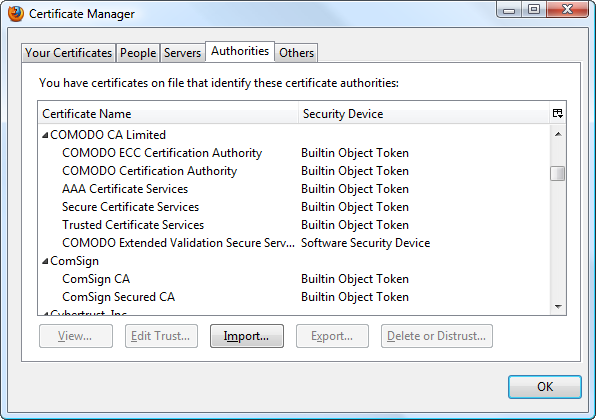Switch to the People tab
This screenshot has width=596, height=420.
[x=138, y=53]
